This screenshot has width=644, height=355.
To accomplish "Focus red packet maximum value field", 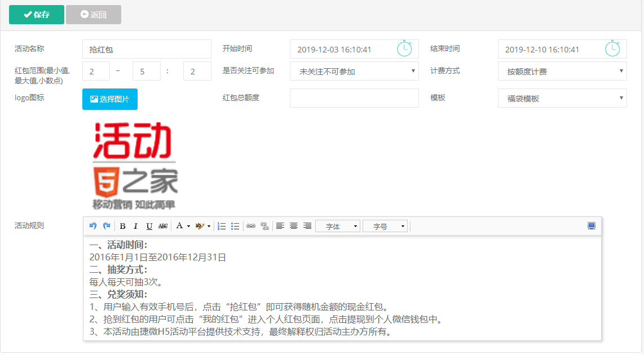I will click(x=146, y=71).
